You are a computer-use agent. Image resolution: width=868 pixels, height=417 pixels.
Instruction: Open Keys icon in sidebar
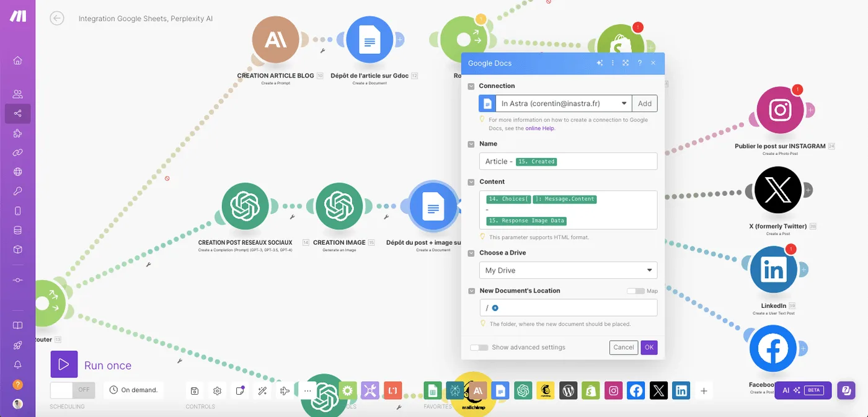pos(17,191)
